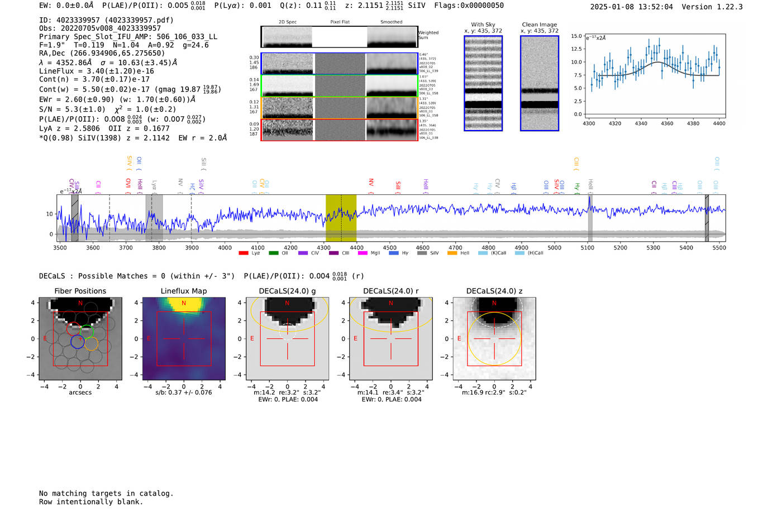Click the blue fiber circle in Fiber Positions
Viewport: 782px width, 532px height.
(x=78, y=342)
